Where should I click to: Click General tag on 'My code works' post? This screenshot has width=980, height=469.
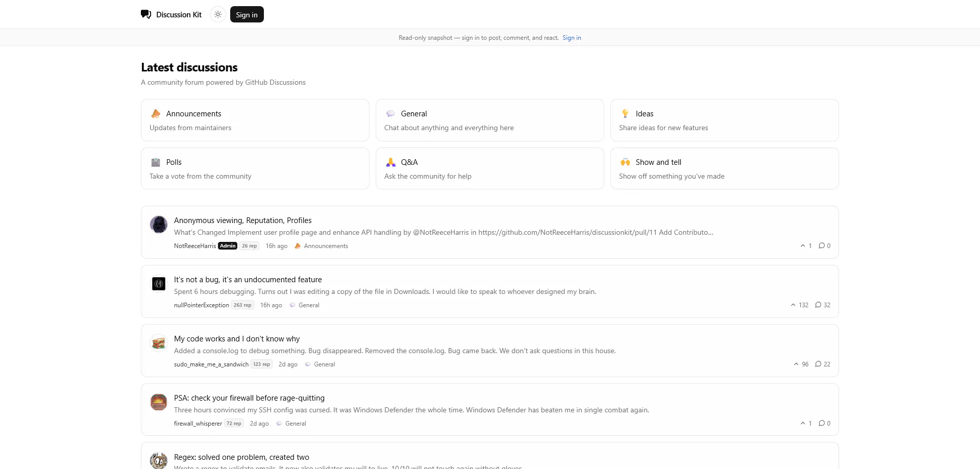(x=320, y=364)
